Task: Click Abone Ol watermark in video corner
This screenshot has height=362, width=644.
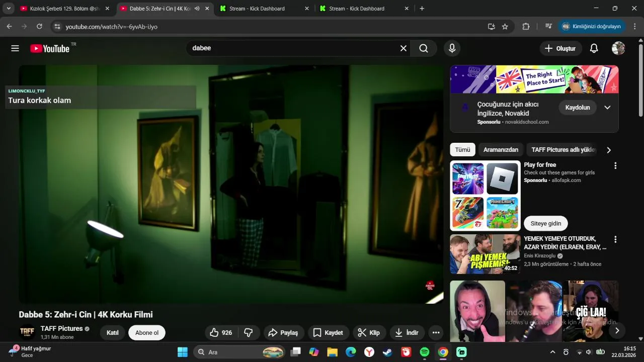Action: point(430,286)
